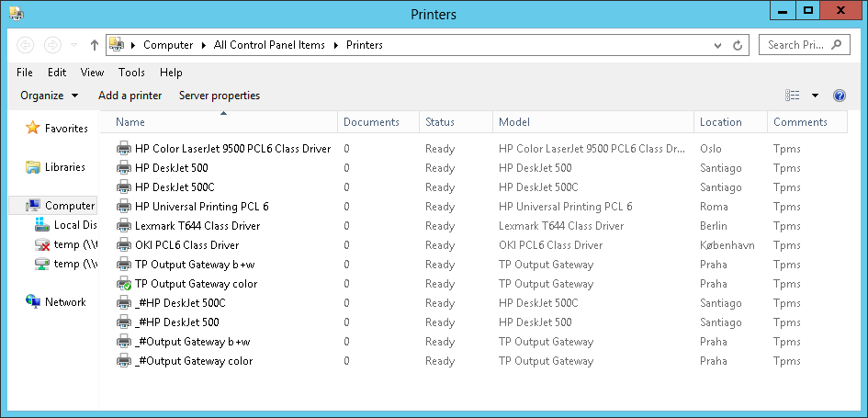This screenshot has width=868, height=418.
Task: Click the connected temp network drive icon
Action: tap(42, 264)
